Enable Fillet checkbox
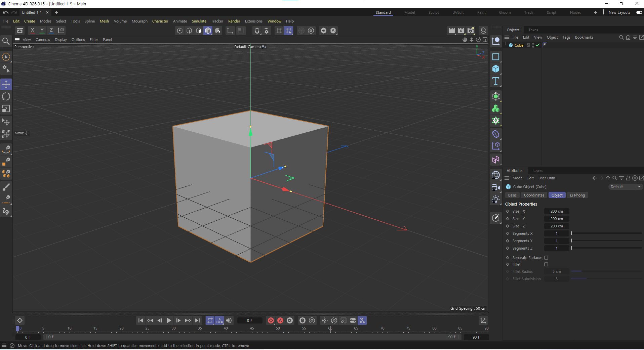This screenshot has width=644, height=350. click(546, 264)
